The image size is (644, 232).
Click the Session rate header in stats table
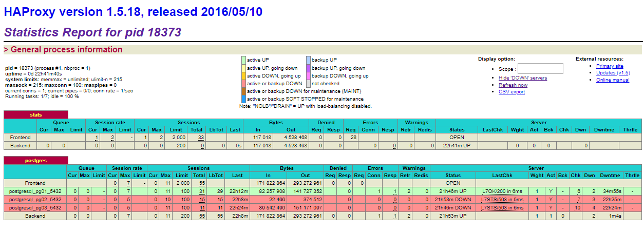pos(109,123)
